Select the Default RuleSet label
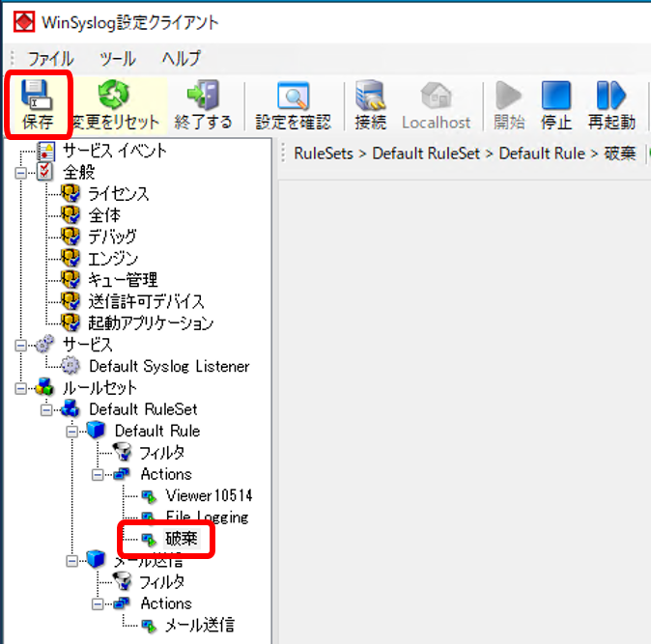This screenshot has height=644, width=651. pyautogui.click(x=143, y=409)
